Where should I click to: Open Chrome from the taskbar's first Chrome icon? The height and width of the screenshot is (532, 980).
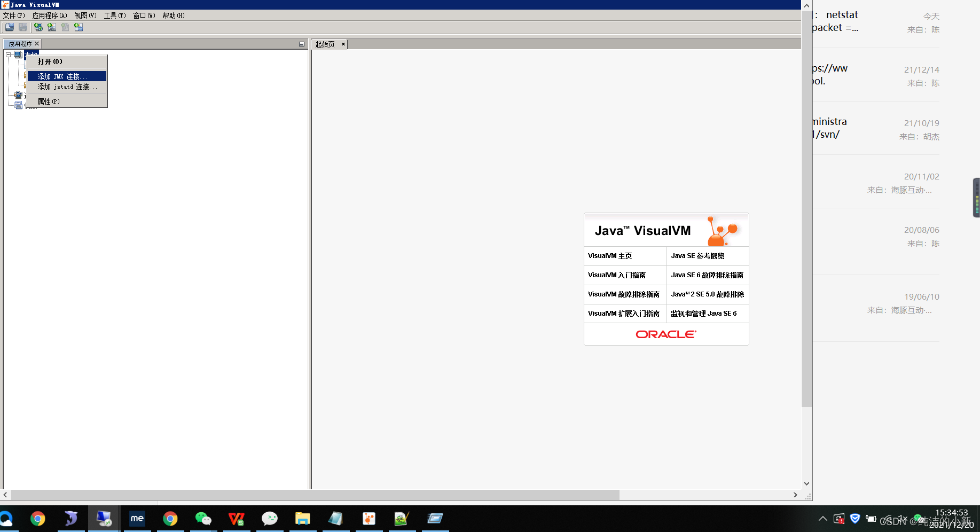coord(38,519)
